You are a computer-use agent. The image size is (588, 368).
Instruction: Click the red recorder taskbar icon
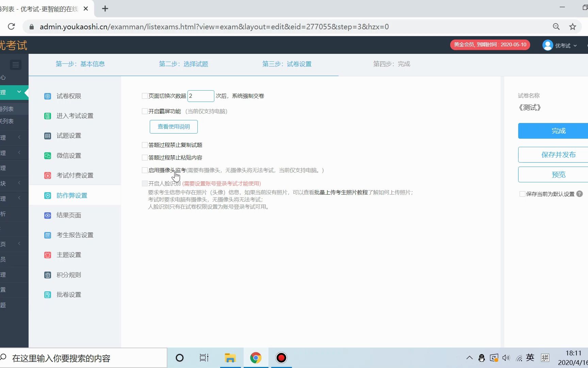[x=281, y=358]
